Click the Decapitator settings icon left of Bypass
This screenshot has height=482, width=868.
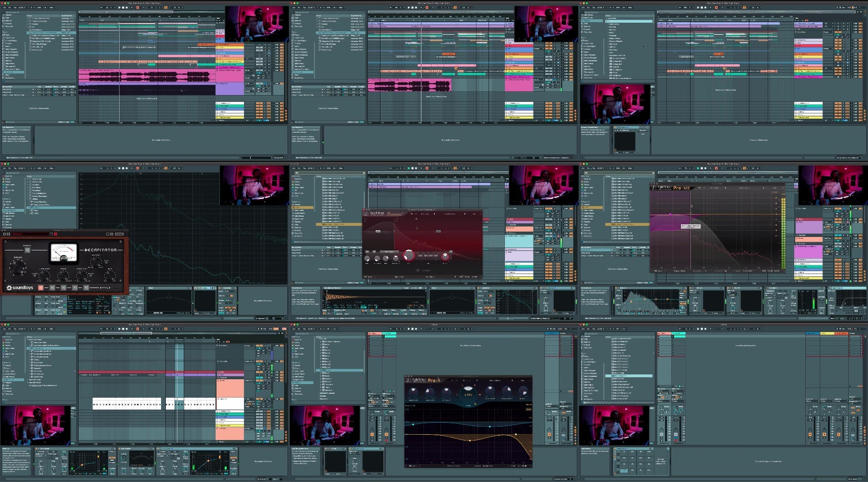[x=108, y=234]
